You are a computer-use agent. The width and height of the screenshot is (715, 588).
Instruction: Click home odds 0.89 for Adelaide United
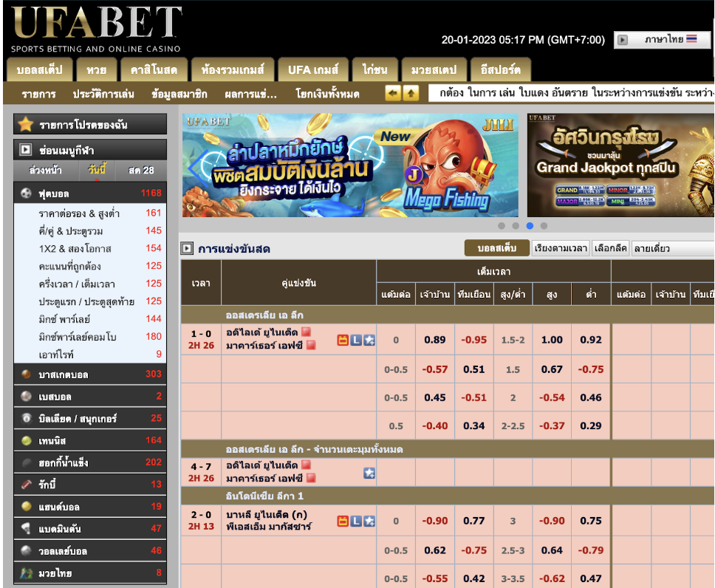(x=435, y=340)
